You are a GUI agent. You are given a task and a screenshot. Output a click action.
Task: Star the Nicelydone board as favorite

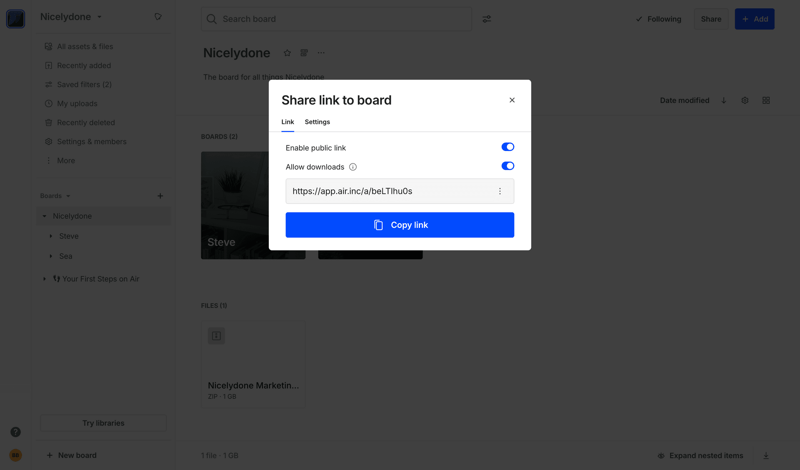pos(287,53)
